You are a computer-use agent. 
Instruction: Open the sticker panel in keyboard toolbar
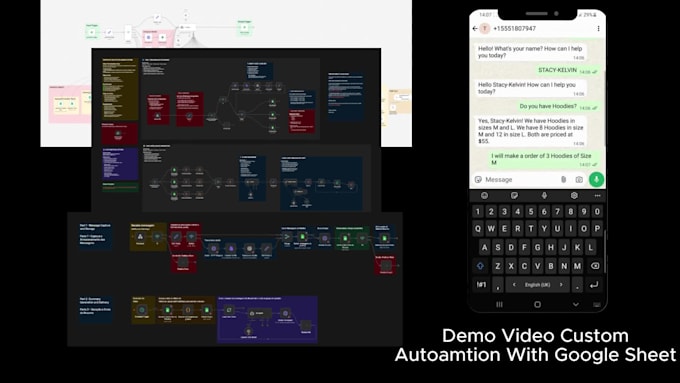(x=514, y=196)
